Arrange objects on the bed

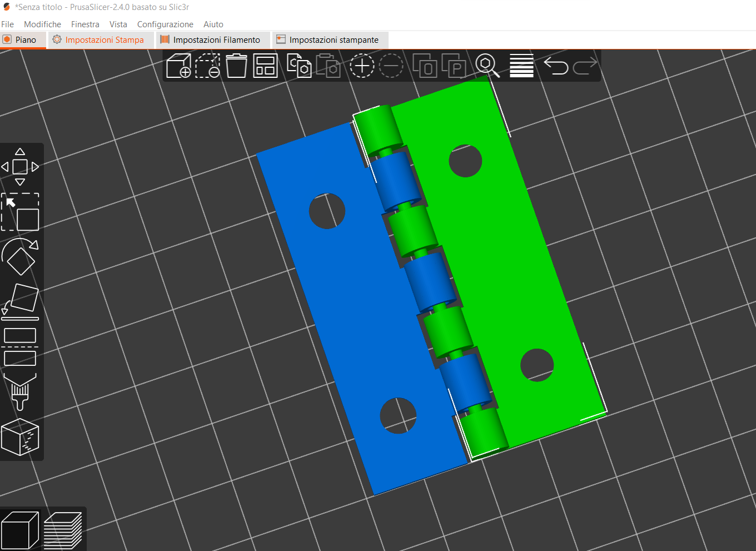(x=265, y=66)
